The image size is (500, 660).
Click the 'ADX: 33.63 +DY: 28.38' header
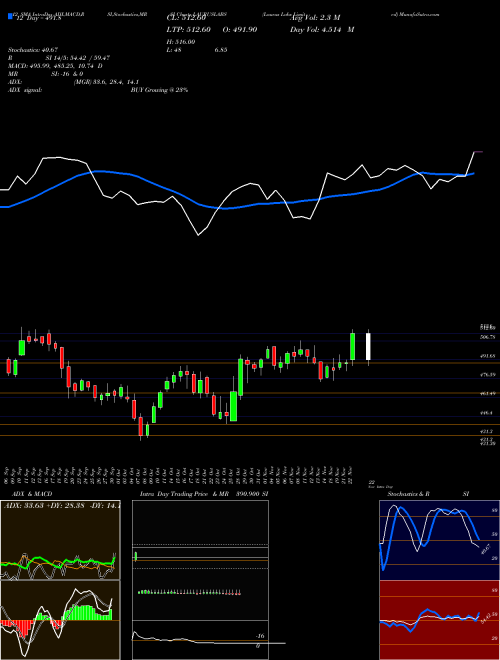pos(44,505)
